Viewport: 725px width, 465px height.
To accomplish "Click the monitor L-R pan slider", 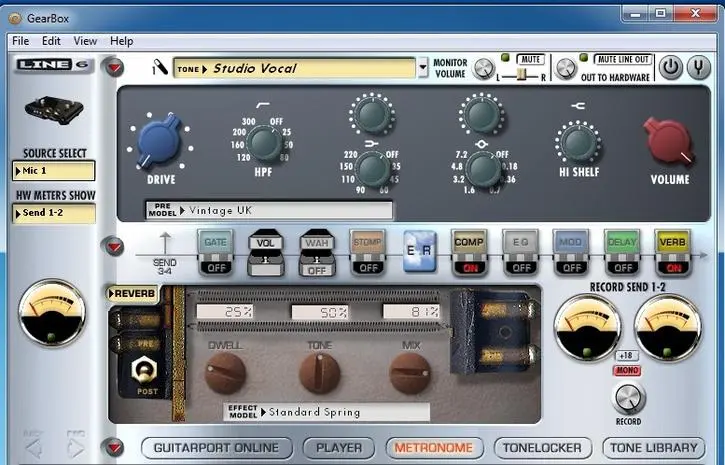I will tap(521, 75).
